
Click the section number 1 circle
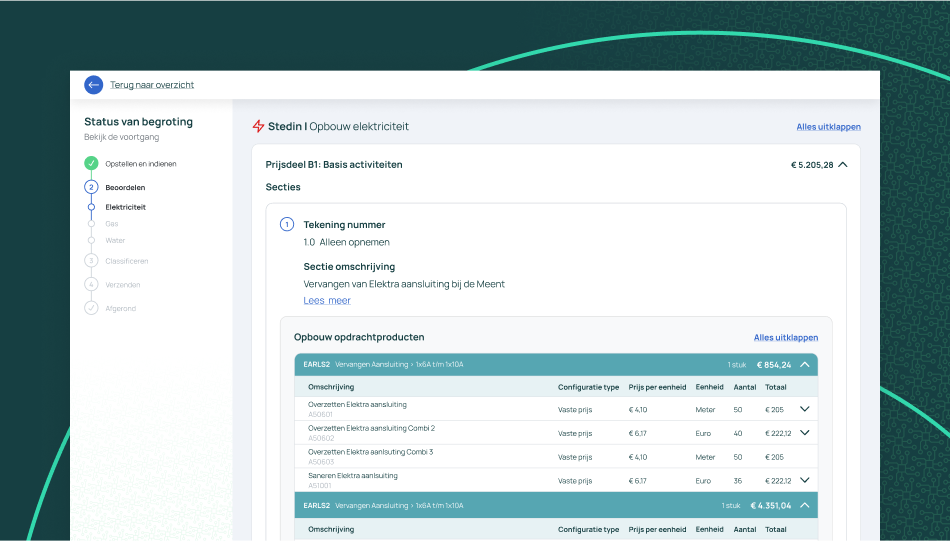click(287, 224)
